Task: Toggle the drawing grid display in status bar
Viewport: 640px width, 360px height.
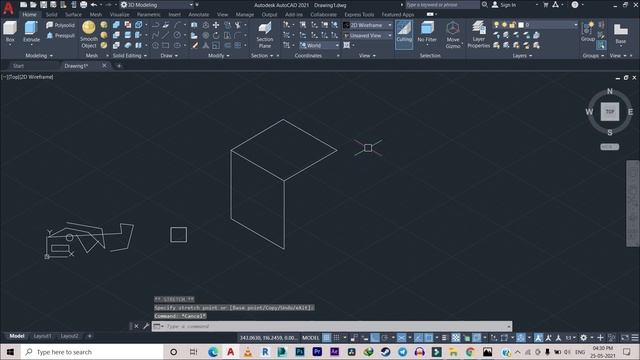Action: [327, 338]
